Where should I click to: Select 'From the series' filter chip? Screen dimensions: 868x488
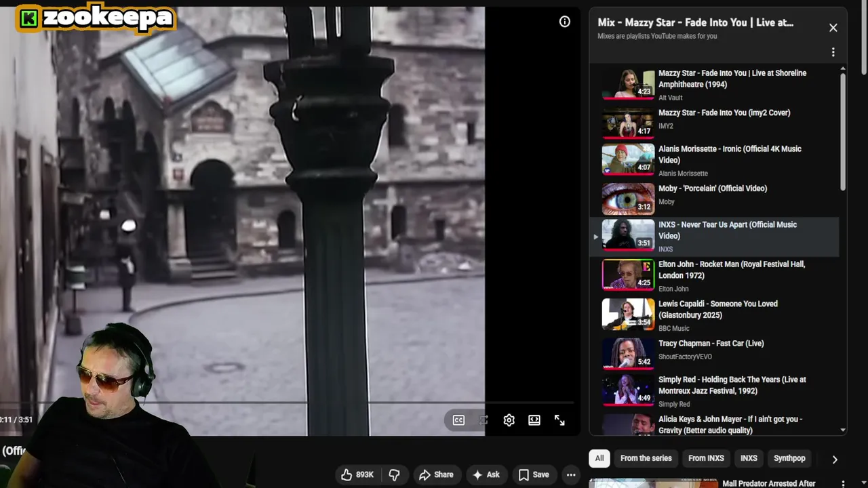[x=646, y=458]
